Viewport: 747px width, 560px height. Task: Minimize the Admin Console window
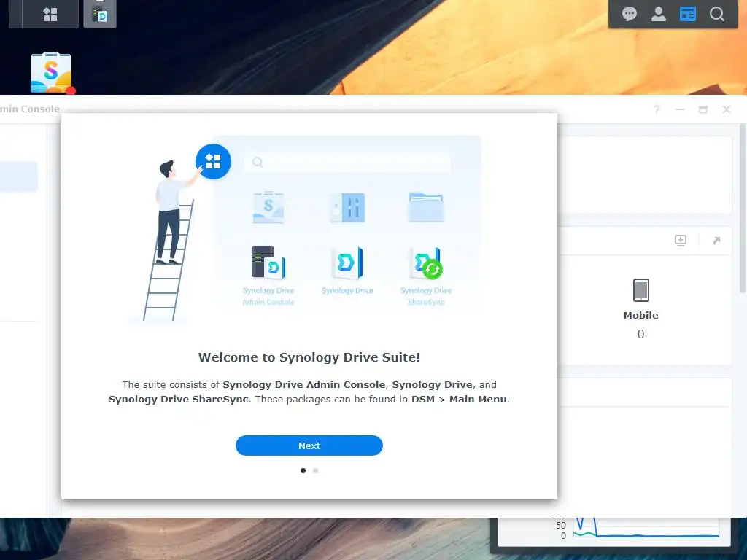pyautogui.click(x=680, y=109)
